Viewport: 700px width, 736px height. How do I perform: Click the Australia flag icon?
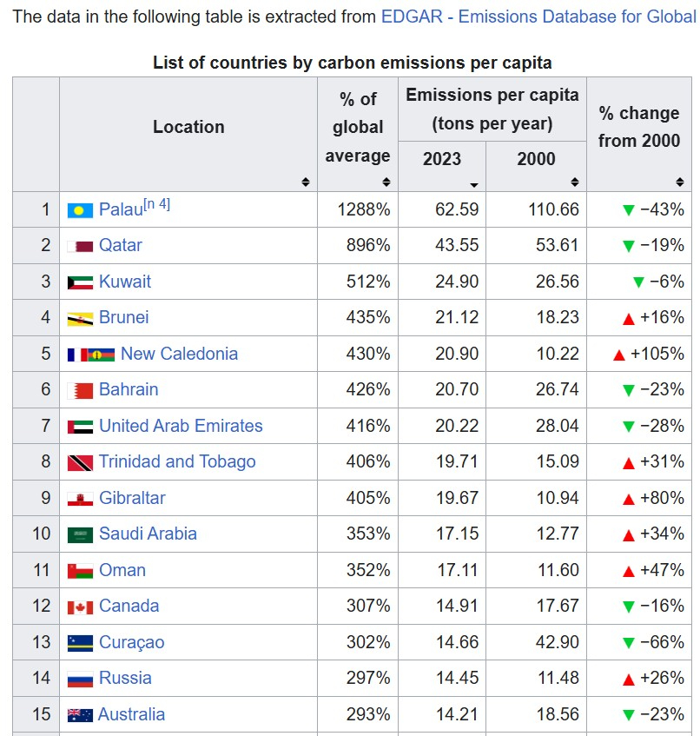(80, 715)
